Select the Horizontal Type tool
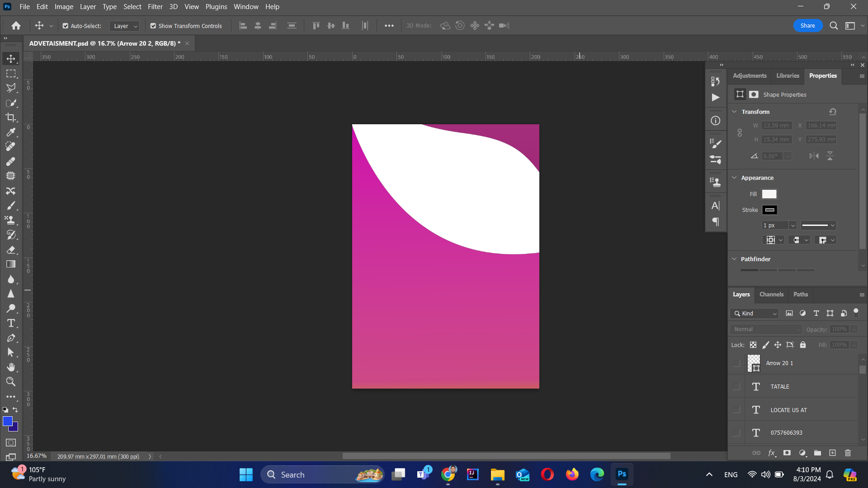 pos(11,323)
